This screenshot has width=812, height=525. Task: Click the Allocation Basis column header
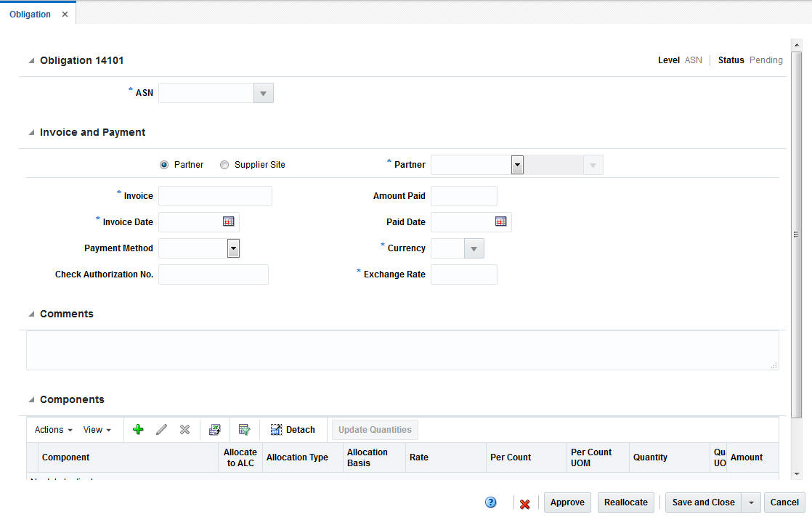[375, 457]
